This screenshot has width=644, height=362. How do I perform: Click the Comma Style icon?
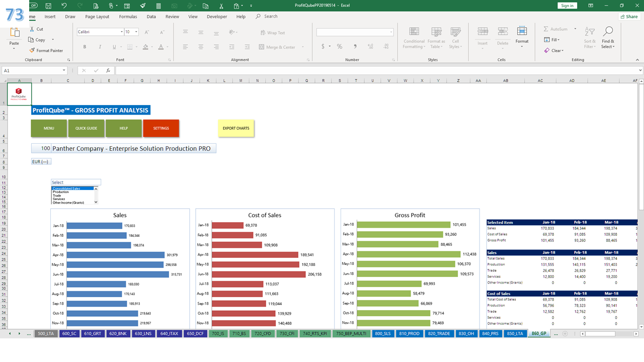click(x=355, y=46)
